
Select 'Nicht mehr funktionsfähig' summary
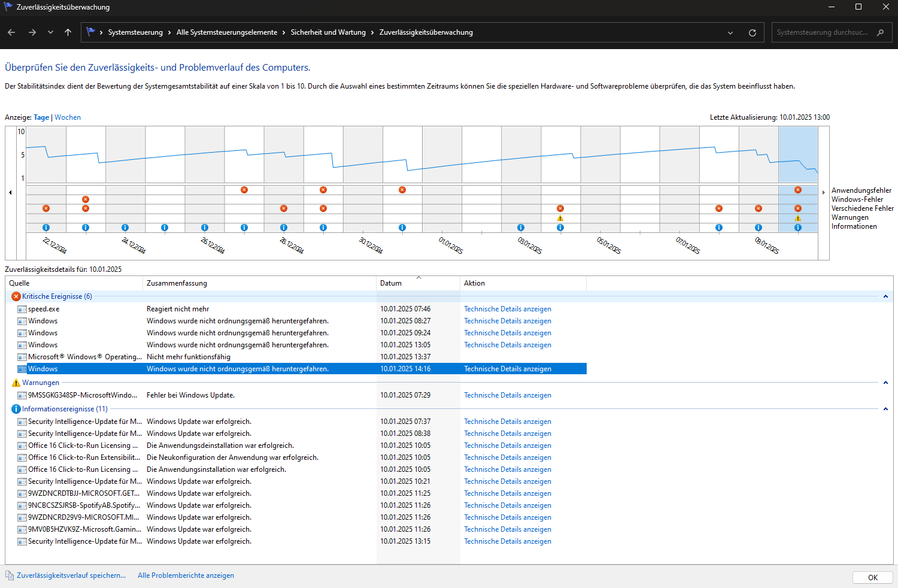click(x=189, y=357)
